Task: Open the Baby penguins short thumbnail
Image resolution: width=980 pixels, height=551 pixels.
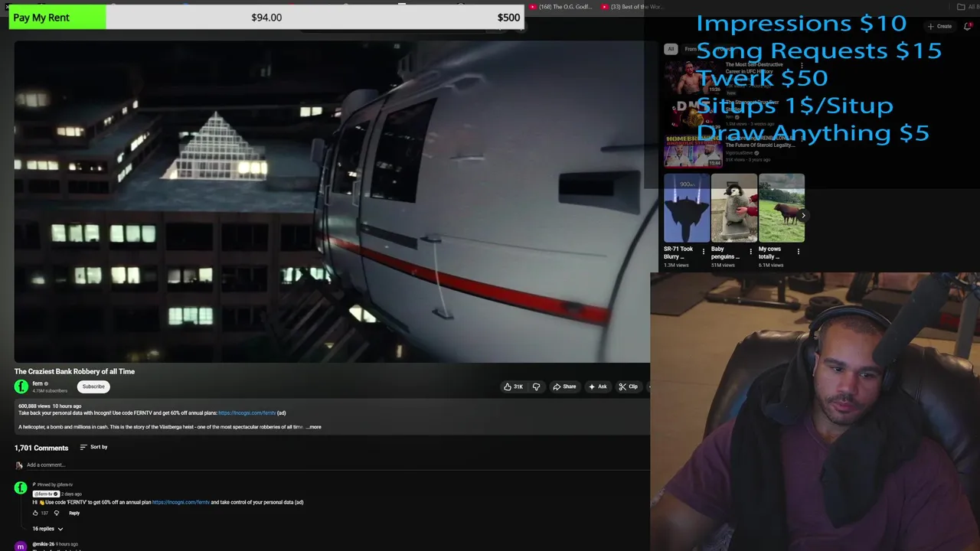Action: [x=734, y=208]
